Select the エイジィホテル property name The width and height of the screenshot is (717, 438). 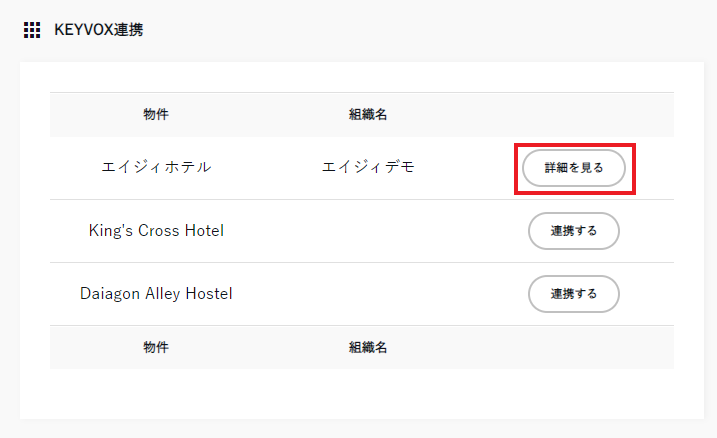(x=156, y=168)
